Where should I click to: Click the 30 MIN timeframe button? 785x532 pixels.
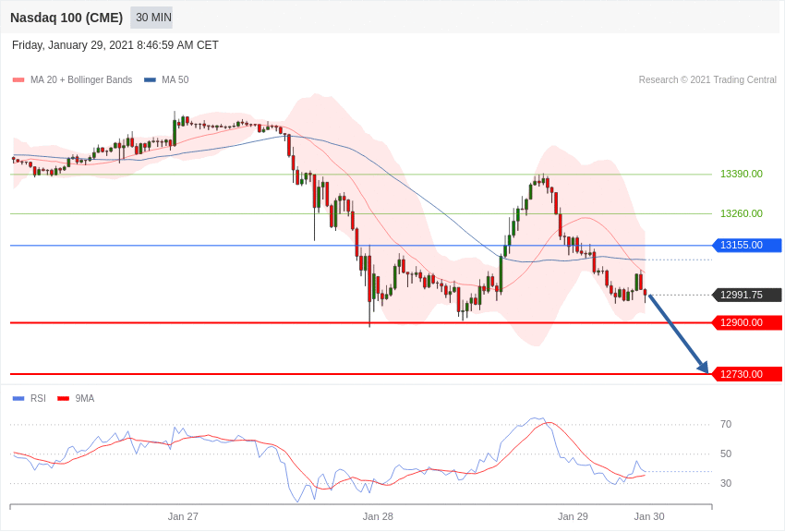[151, 18]
